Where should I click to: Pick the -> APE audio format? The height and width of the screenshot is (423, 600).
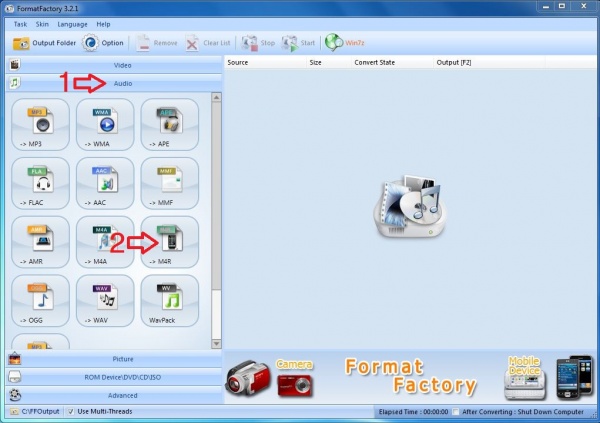click(170, 124)
